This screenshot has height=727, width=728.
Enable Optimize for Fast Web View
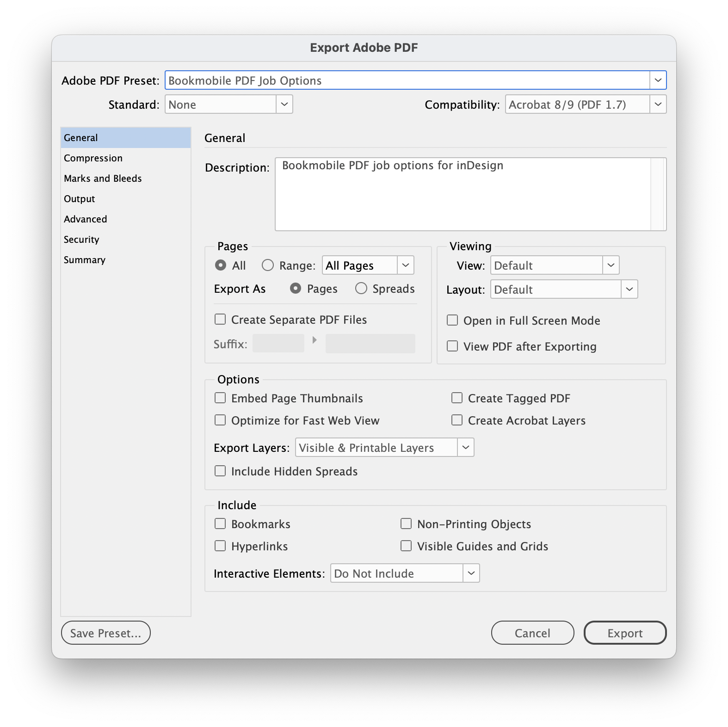click(220, 420)
